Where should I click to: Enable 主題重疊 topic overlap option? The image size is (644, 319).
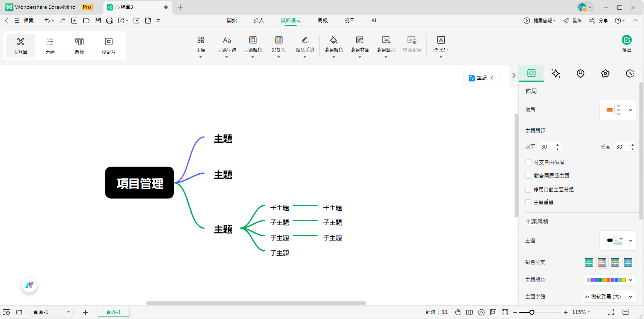pyautogui.click(x=528, y=202)
